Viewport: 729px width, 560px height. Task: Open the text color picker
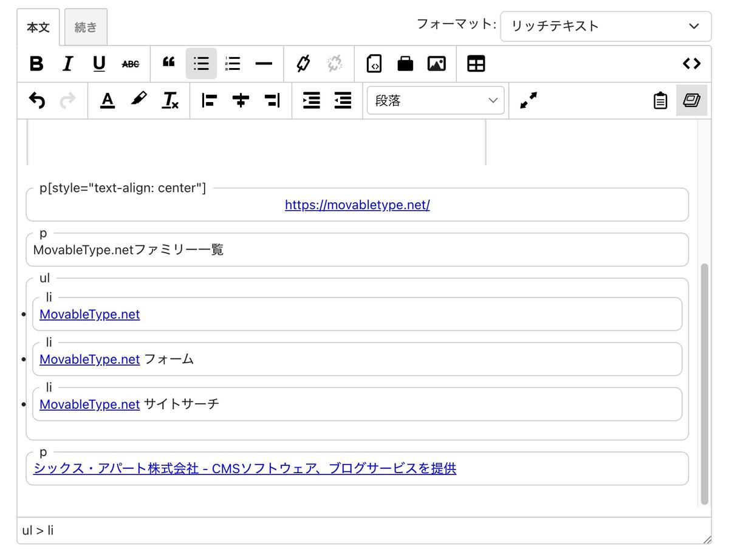click(x=108, y=101)
